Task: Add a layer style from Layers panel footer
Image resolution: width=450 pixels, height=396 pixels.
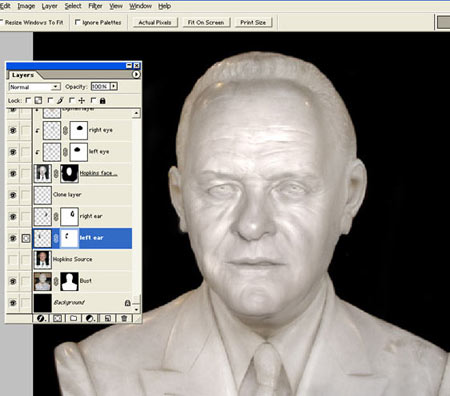Action: click(x=41, y=318)
